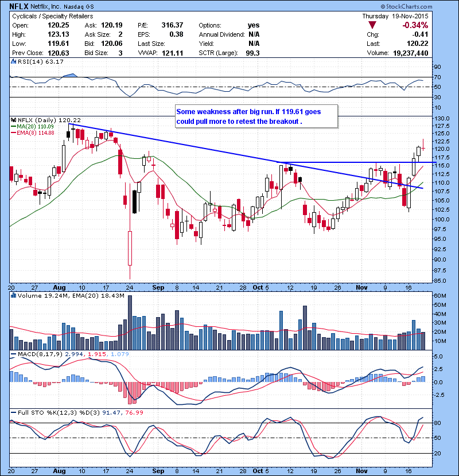459x476 pixels.
Task: Click the 'EMA(8) 114.88' legend text
Action: point(36,133)
